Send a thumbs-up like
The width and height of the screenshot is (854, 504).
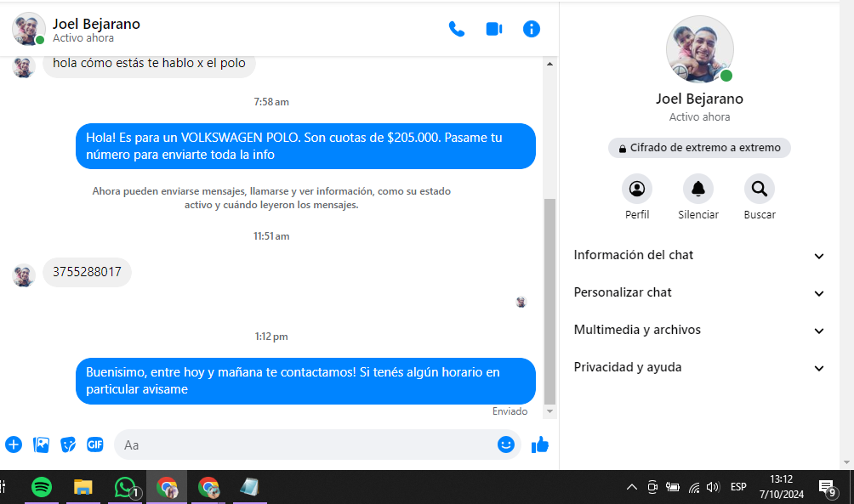tap(540, 445)
